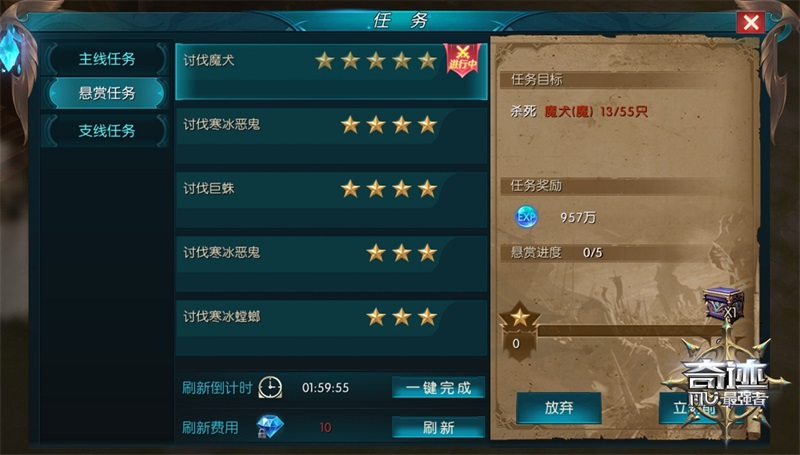
Task: Click the bounty star progress bar
Action: point(630,331)
